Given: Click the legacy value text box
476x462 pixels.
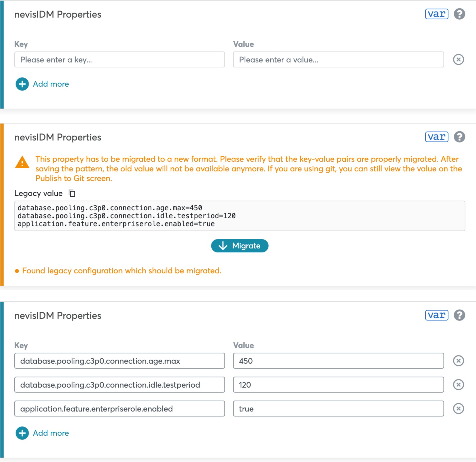Looking at the screenshot, I should pos(239,216).
